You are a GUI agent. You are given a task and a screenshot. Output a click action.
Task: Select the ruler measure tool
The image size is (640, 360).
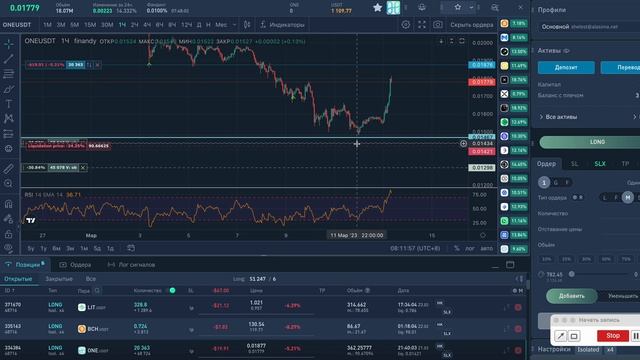click(9, 168)
